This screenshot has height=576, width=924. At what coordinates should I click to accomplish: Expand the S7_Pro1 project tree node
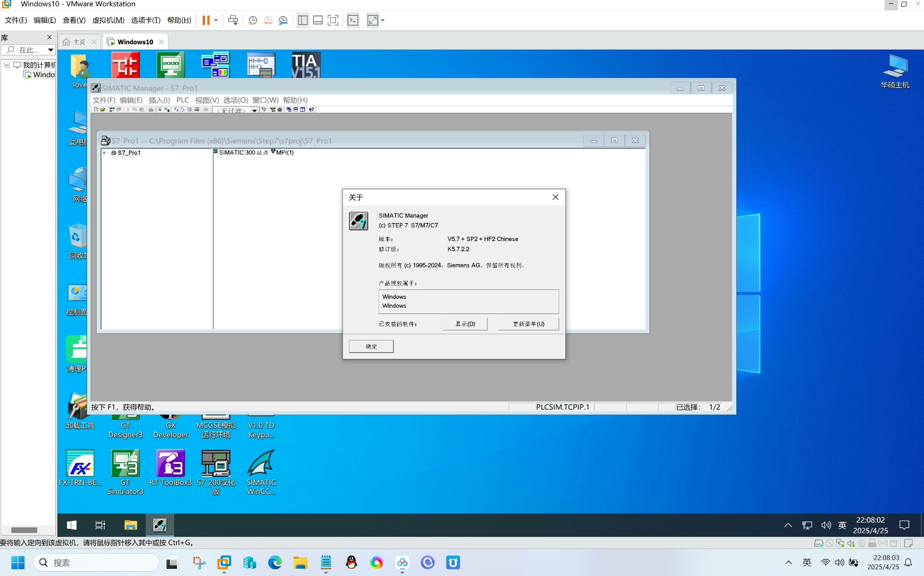(x=104, y=153)
